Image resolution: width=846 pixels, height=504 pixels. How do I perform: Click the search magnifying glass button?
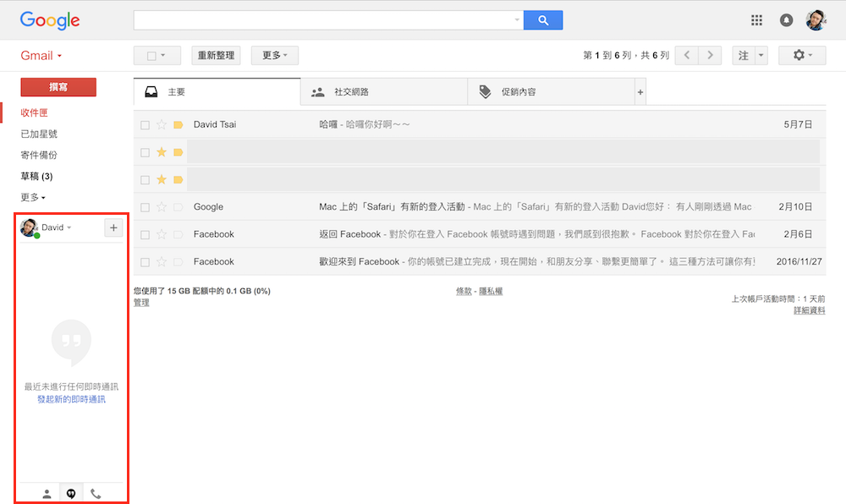[543, 19]
